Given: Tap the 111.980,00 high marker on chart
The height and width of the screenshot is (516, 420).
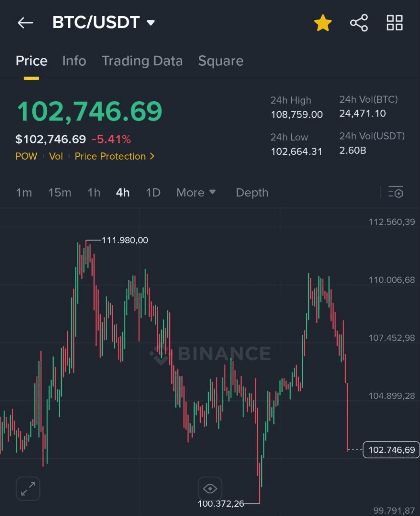Looking at the screenshot, I should (125, 240).
